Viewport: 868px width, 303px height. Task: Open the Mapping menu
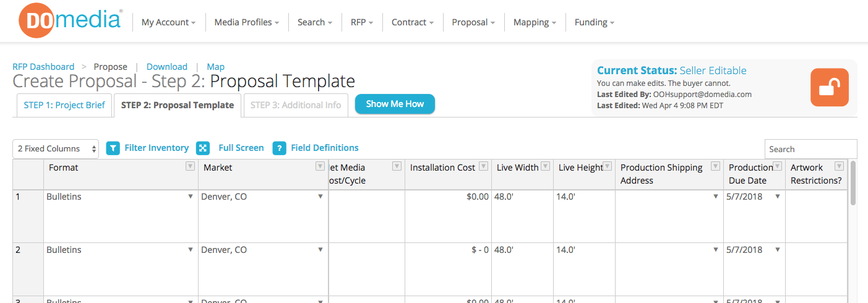pos(535,22)
